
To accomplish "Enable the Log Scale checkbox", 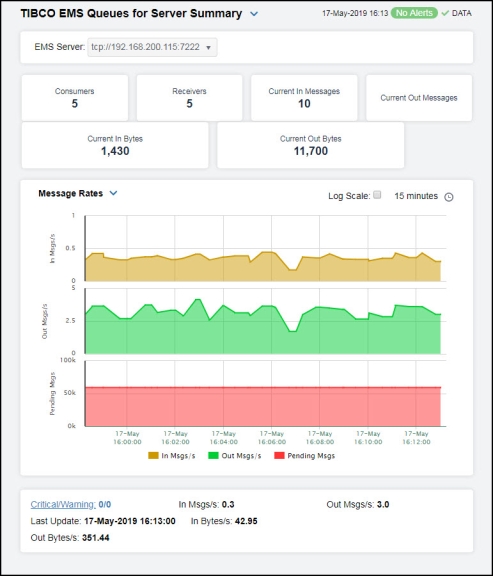I will click(x=377, y=195).
